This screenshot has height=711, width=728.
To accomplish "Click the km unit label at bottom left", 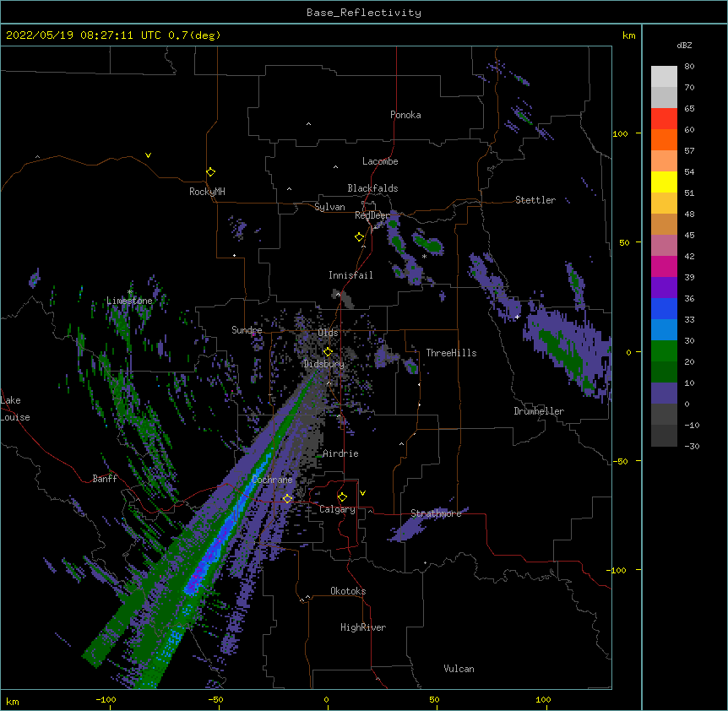I will point(13,702).
